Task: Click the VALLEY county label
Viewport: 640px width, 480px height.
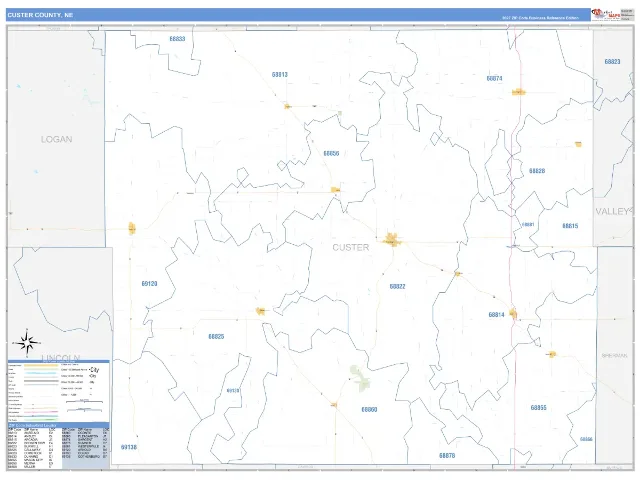Action: tap(612, 211)
